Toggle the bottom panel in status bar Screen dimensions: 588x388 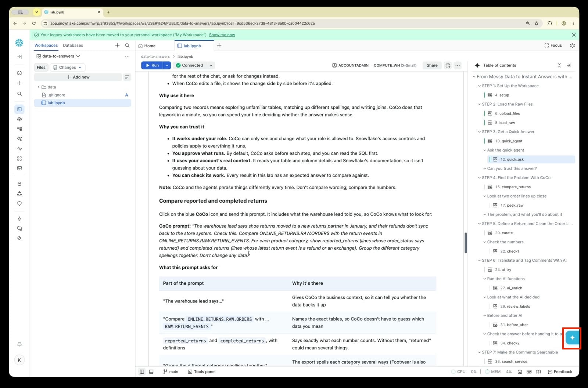pos(151,372)
